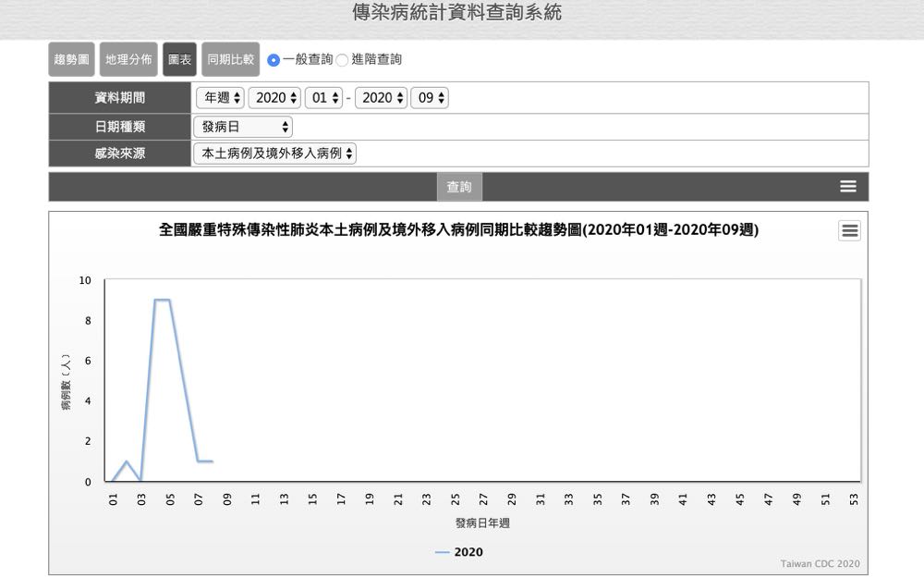Open the 發病日 date type dropdown
The height and width of the screenshot is (578, 924).
(x=243, y=127)
